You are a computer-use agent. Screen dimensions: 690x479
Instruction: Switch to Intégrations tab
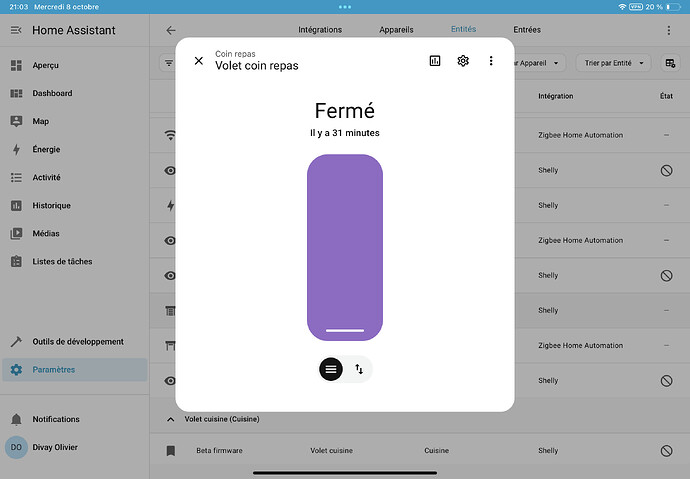pyautogui.click(x=320, y=29)
